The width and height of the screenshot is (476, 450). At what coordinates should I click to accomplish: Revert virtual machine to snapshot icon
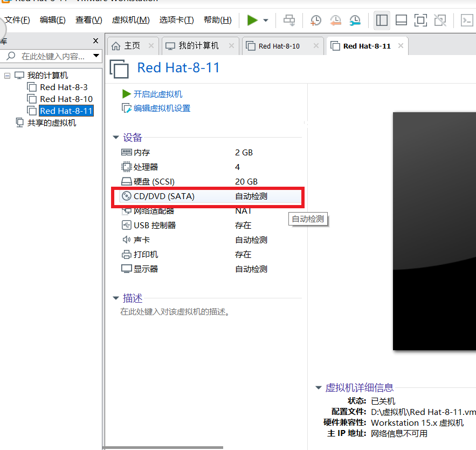pos(335,21)
